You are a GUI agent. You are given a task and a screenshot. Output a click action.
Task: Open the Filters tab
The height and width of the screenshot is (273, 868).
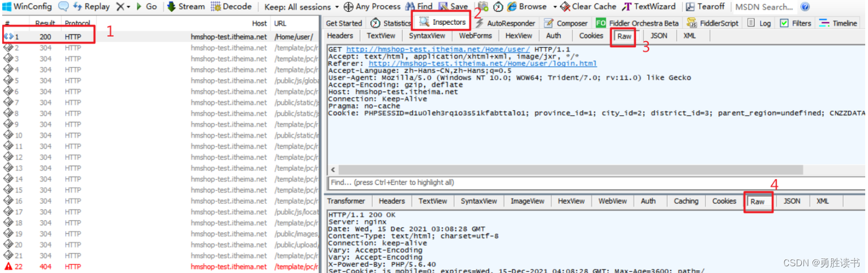pos(795,23)
